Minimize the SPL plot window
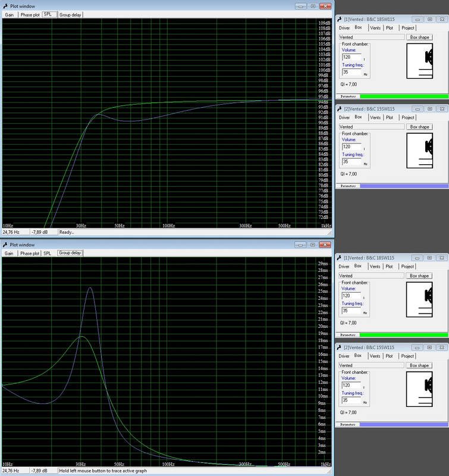449x476 pixels. (301, 6)
